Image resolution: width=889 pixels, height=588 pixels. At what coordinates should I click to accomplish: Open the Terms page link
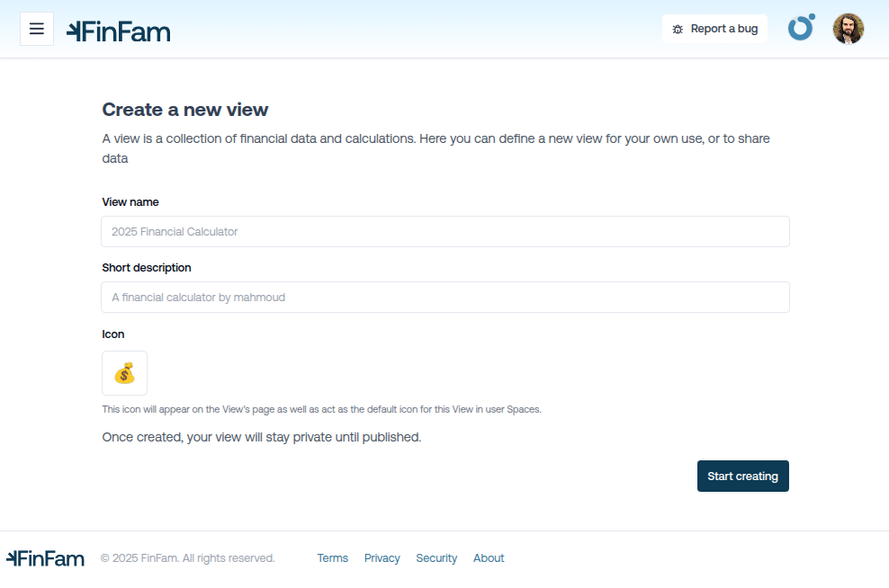pos(332,557)
